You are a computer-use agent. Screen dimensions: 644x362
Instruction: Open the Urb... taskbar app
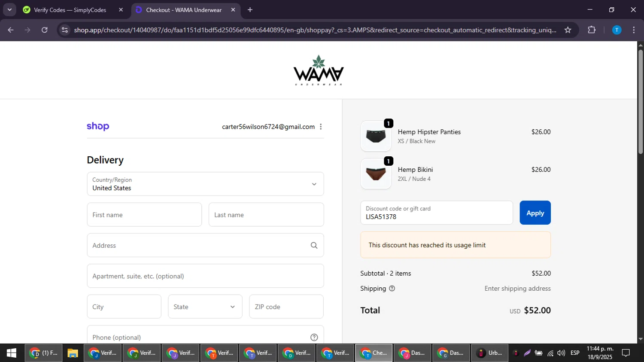coord(489,353)
